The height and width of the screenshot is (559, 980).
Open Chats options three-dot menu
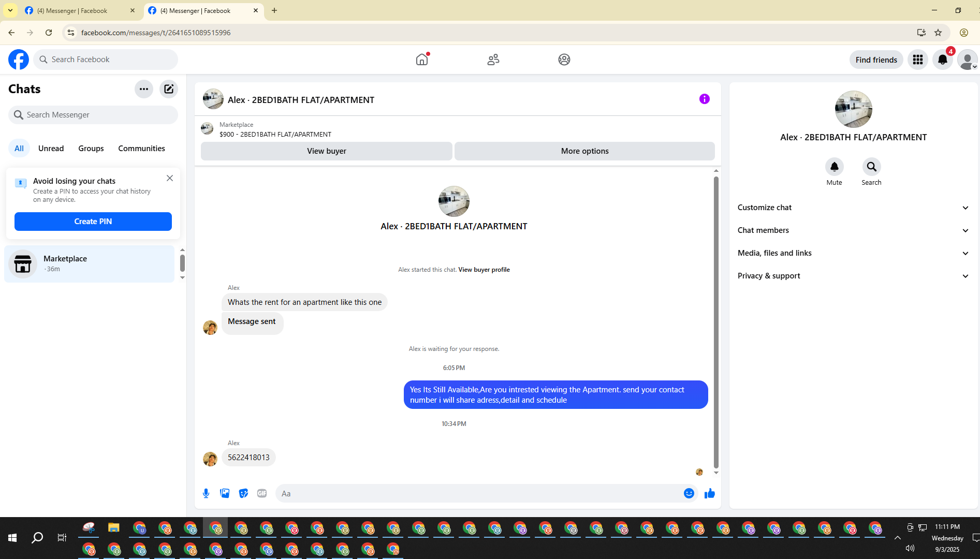tap(144, 89)
